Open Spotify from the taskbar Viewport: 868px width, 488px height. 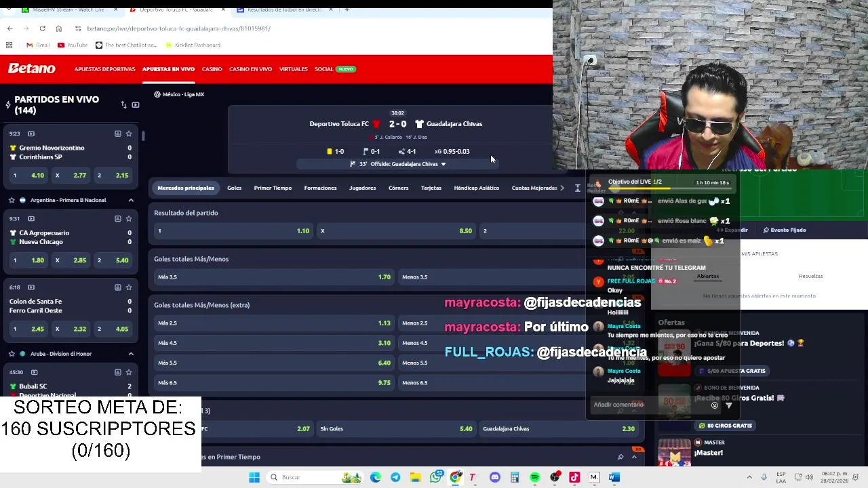[535, 477]
